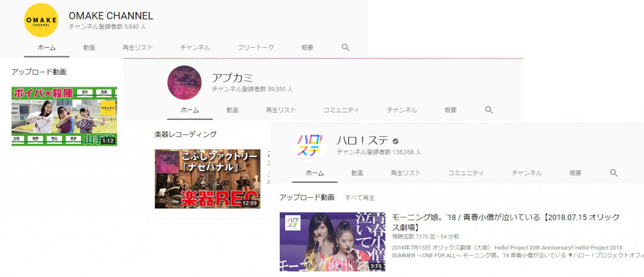
Task: Click アップロード動画 heading on OMAKE CHANNEL
Action: click(x=38, y=72)
